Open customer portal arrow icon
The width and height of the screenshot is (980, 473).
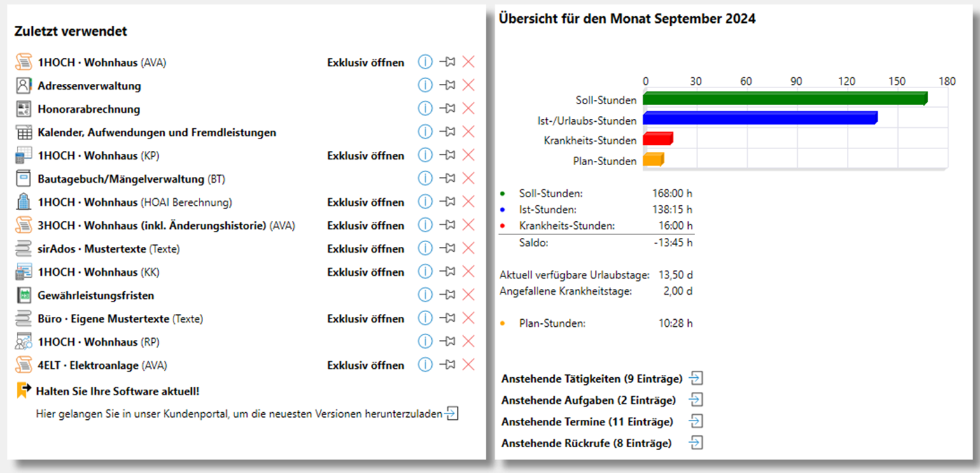coord(452,414)
